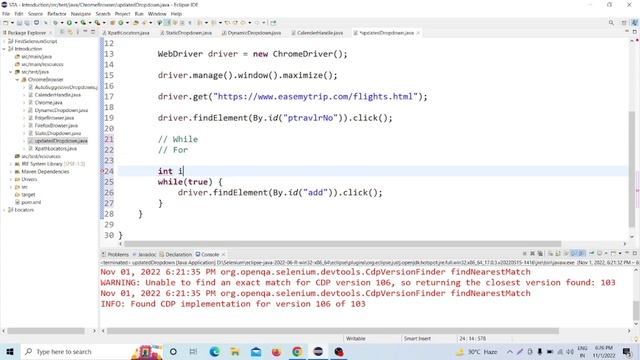Click the Smart Insert status field
The image size is (640, 360).
pyautogui.click(x=417, y=339)
